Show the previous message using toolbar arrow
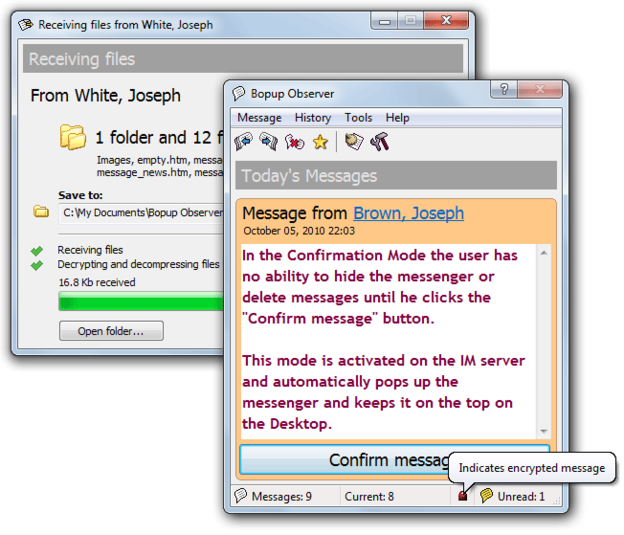 [244, 141]
